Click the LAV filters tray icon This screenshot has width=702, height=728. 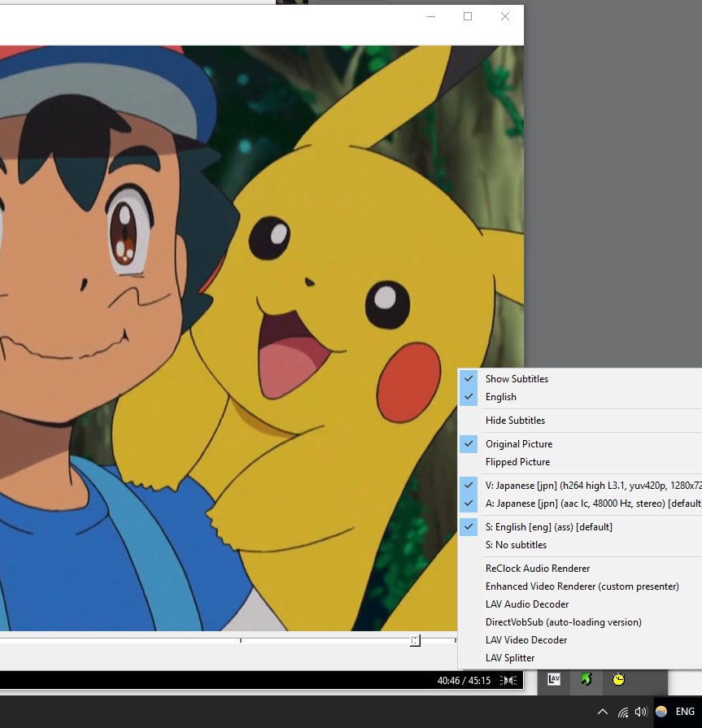[553, 680]
